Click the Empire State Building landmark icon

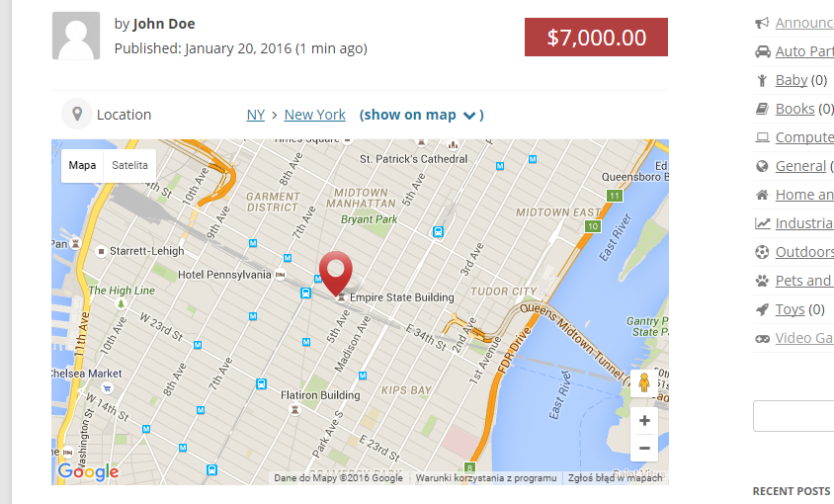[x=342, y=297]
